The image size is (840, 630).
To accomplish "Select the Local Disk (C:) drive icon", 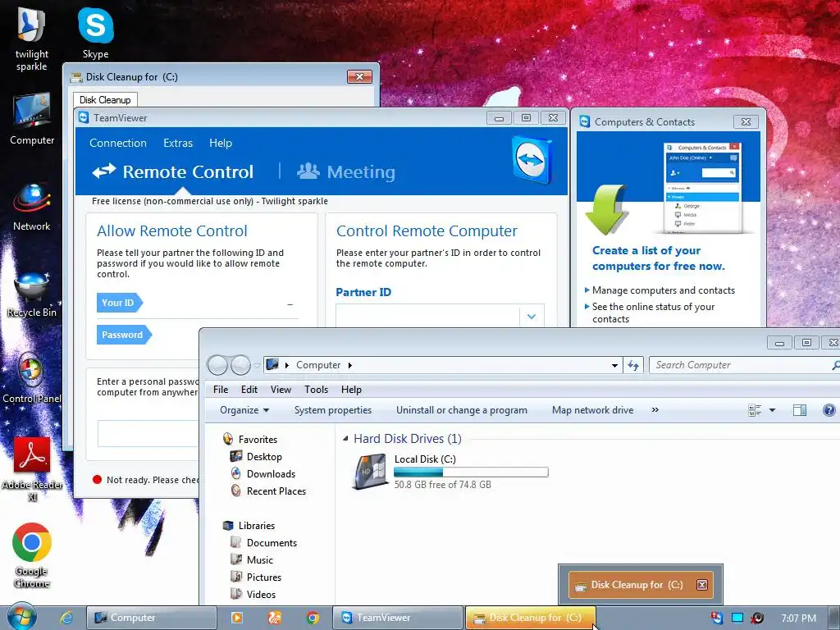I will [370, 472].
